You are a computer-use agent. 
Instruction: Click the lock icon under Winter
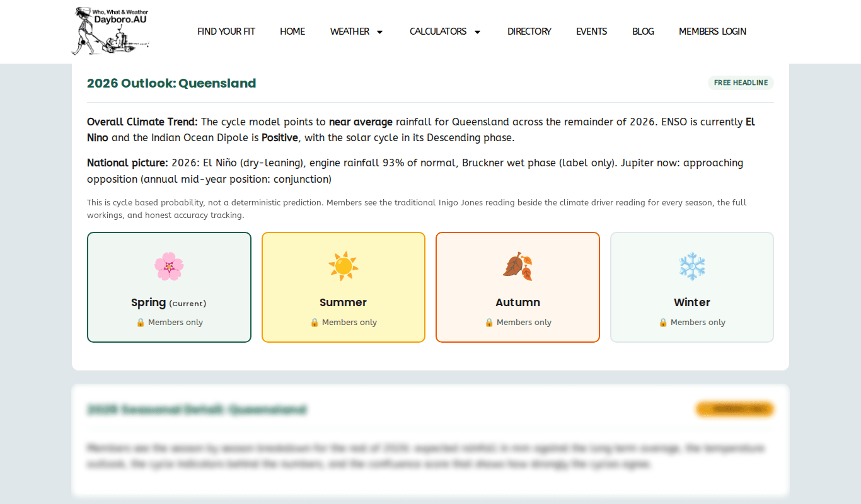coord(663,323)
